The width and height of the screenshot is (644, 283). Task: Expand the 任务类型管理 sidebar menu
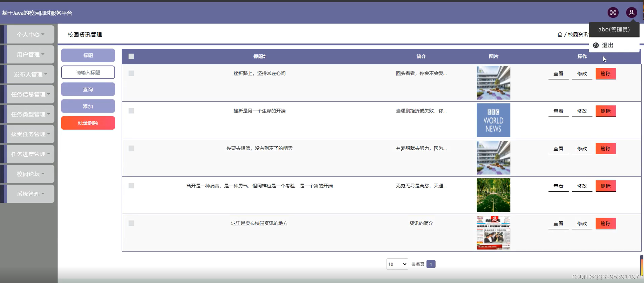click(x=31, y=114)
